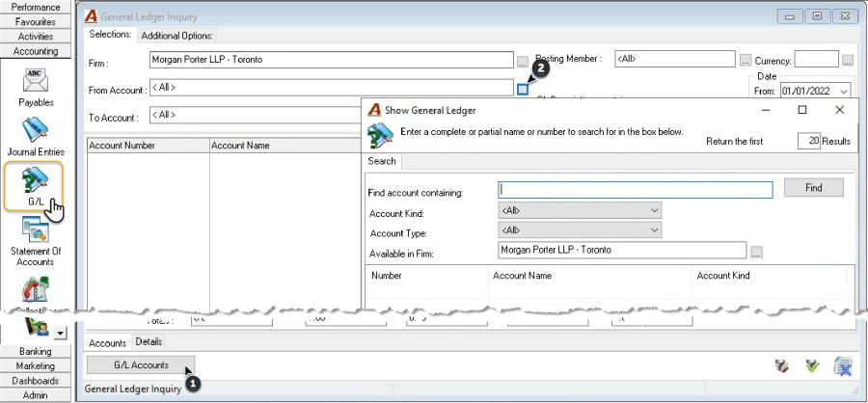Screen dimensions: 868x403
Task: Select the Search tab in dialog
Action: point(382,161)
